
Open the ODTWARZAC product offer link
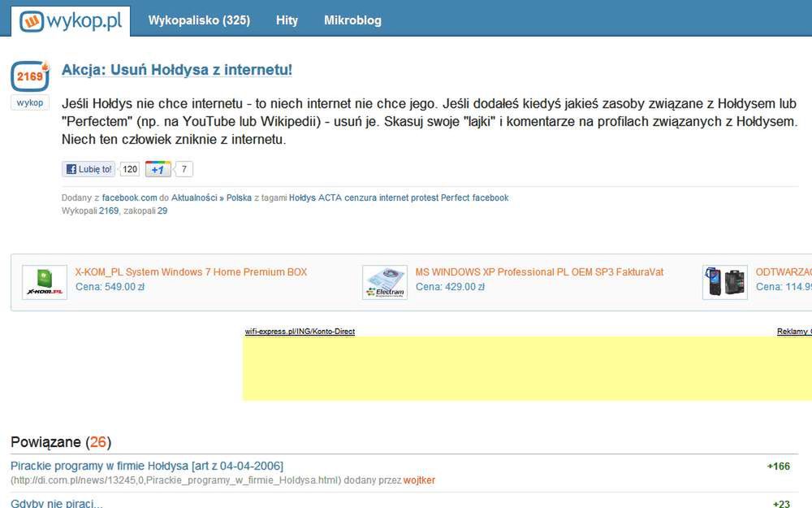point(784,271)
